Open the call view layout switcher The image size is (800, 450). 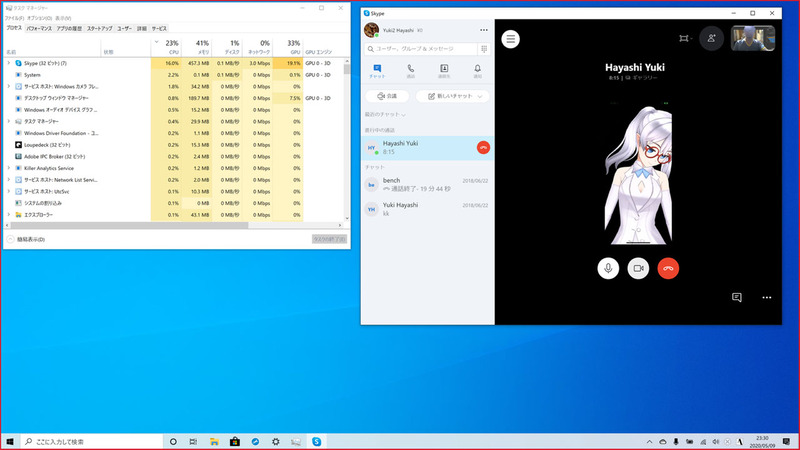pos(685,39)
